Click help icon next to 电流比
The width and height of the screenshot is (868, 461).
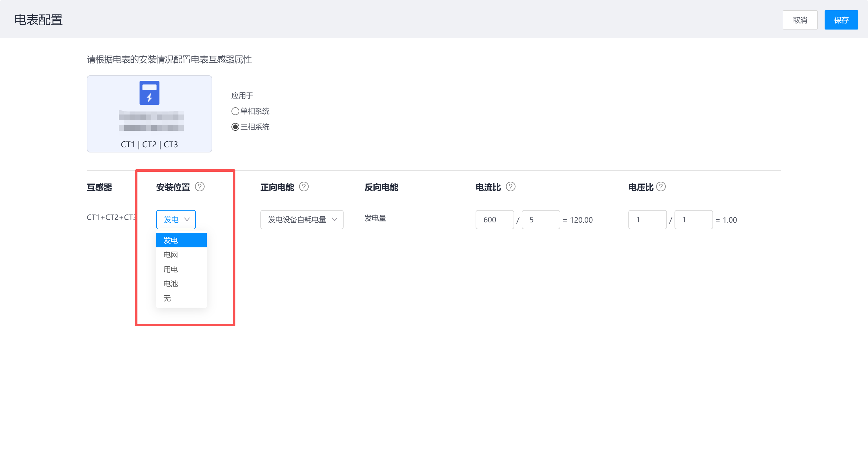point(511,187)
